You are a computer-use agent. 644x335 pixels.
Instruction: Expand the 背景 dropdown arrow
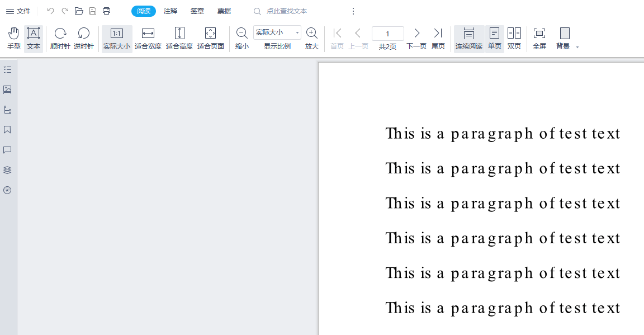(577, 48)
